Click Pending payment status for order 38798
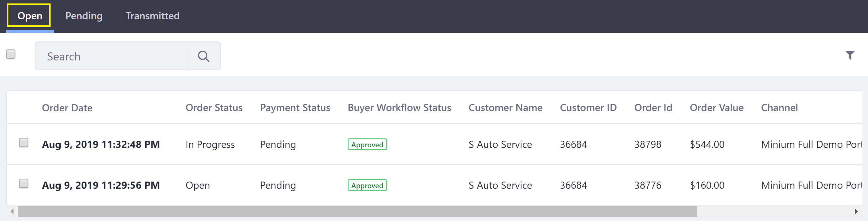This screenshot has height=221, width=868. pyautogui.click(x=278, y=144)
